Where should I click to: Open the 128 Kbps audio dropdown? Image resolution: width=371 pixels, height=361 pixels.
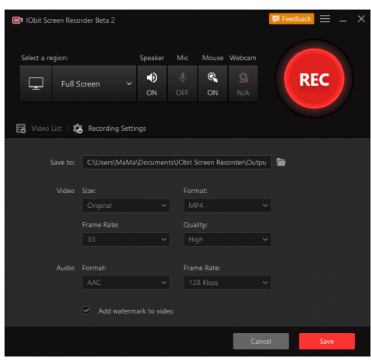pos(227,283)
